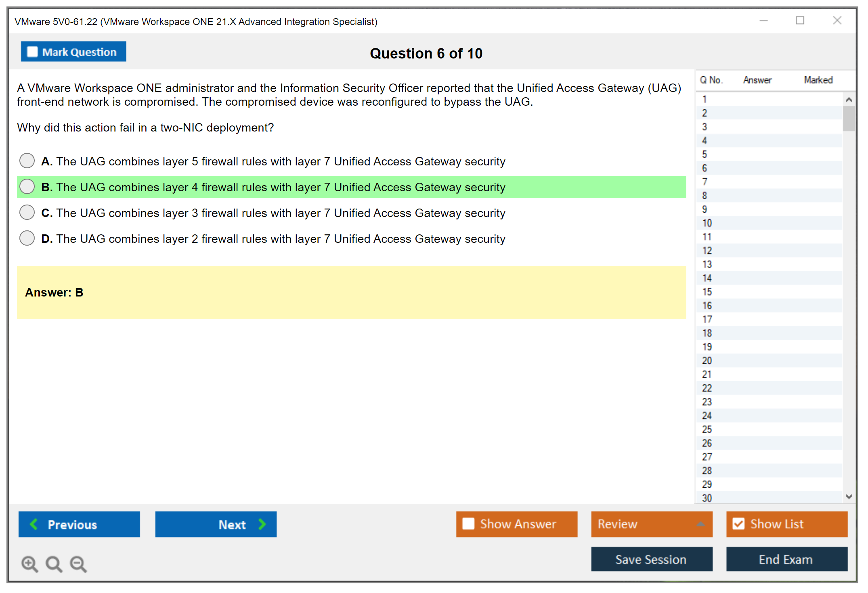This screenshot has height=593, width=868.
Task: Click the zoom out magnifier icon
Action: 78,564
